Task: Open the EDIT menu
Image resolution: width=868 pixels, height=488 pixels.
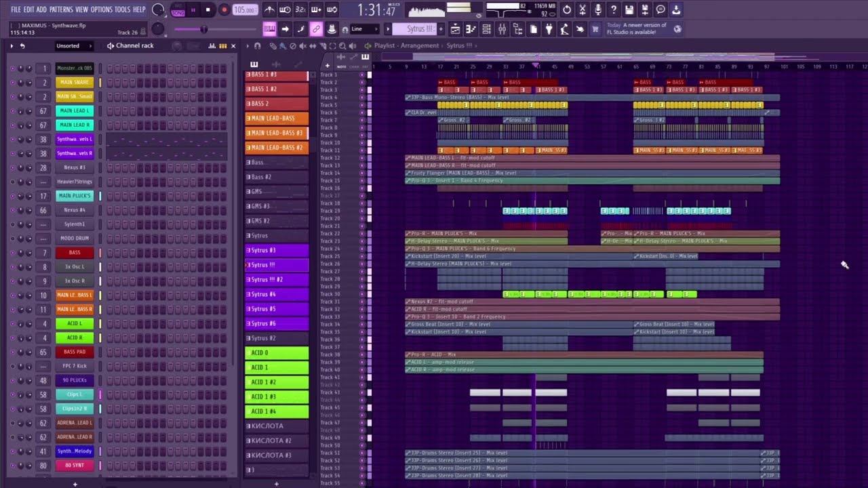Action: coord(29,9)
